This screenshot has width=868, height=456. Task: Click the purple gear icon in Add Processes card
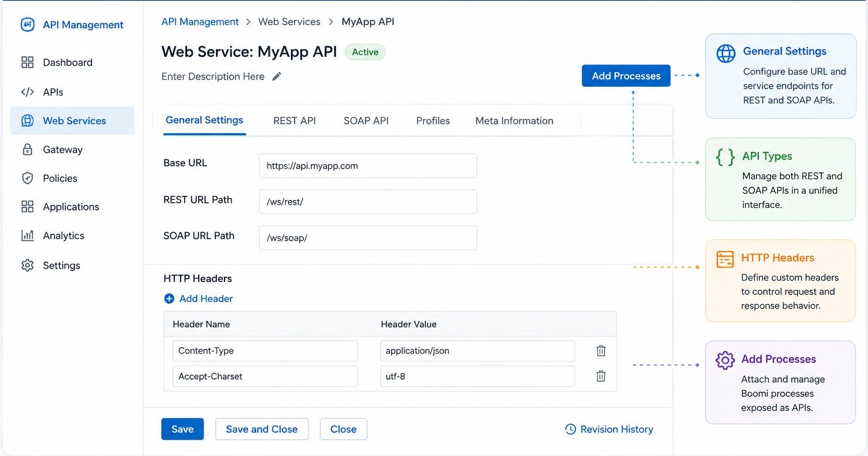pyautogui.click(x=725, y=360)
